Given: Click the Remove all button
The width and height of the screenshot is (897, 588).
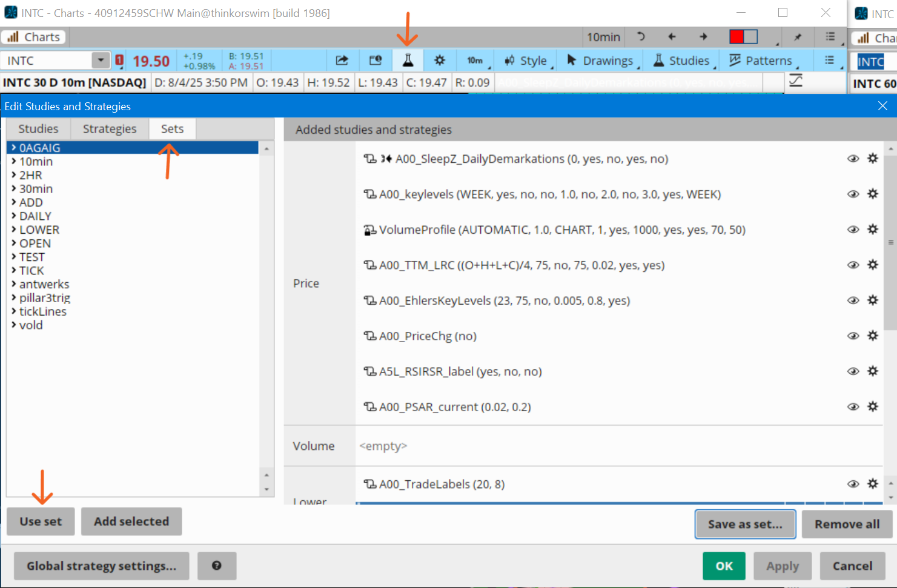Looking at the screenshot, I should pyautogui.click(x=847, y=524).
